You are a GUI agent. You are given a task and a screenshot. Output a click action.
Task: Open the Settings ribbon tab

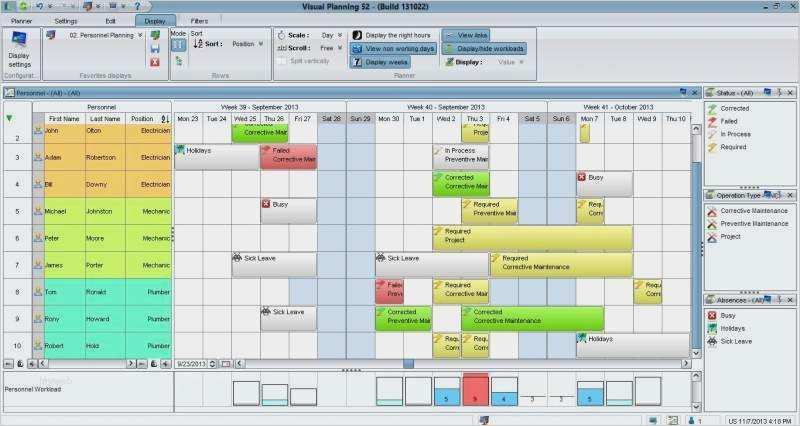pyautogui.click(x=66, y=21)
